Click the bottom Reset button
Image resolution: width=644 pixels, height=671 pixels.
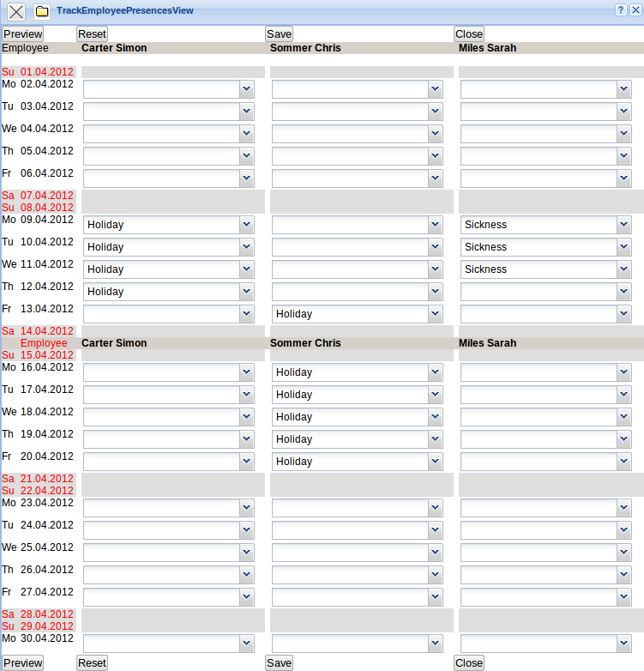click(x=92, y=663)
